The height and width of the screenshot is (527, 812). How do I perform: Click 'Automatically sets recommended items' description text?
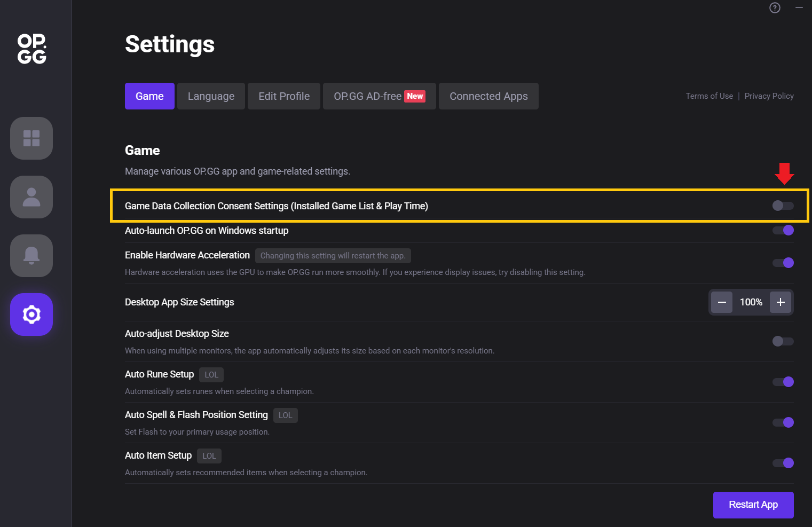click(246, 473)
